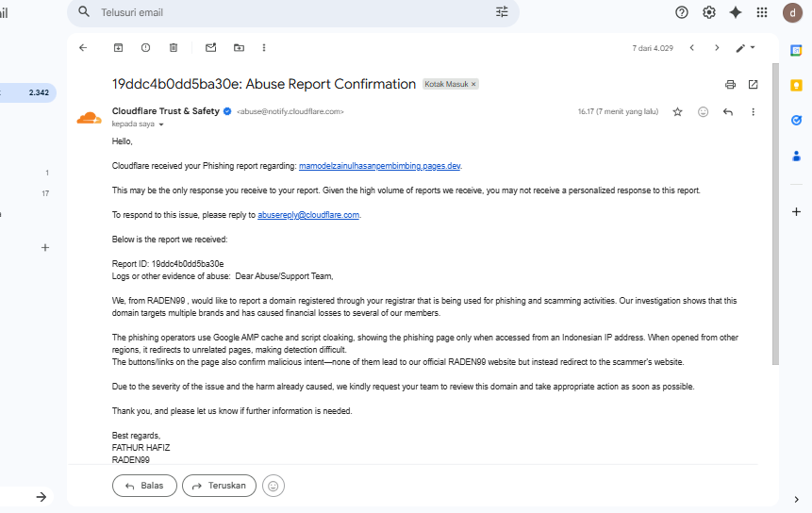This screenshot has width=812, height=513.
Task: Go to the newer email arrow
Action: (x=692, y=48)
